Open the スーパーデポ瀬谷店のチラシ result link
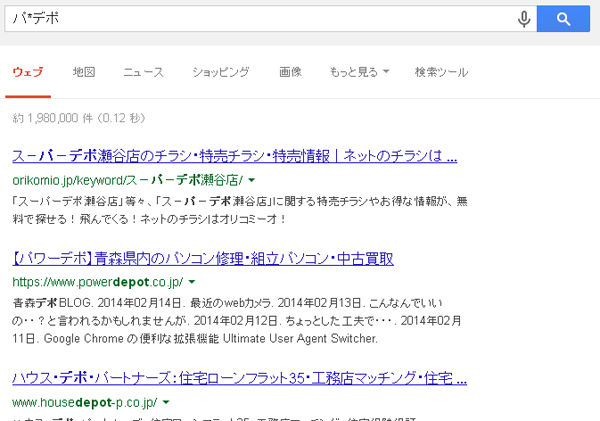The image size is (600, 421). point(235,156)
